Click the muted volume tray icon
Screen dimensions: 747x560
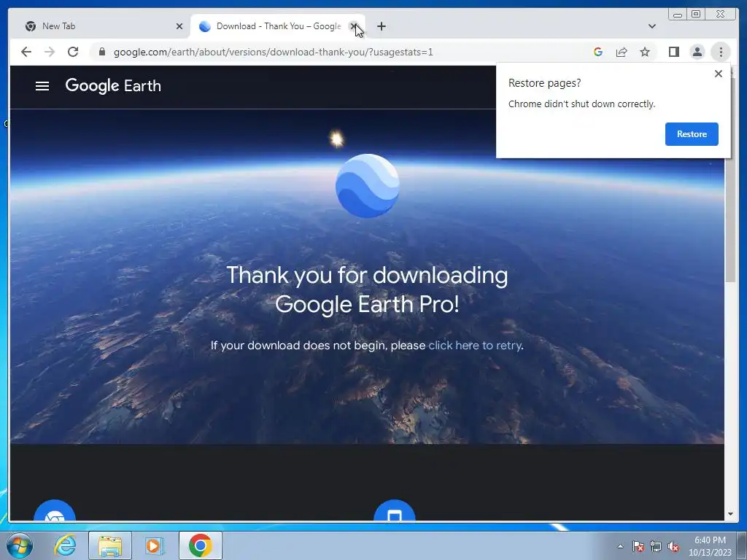point(673,546)
